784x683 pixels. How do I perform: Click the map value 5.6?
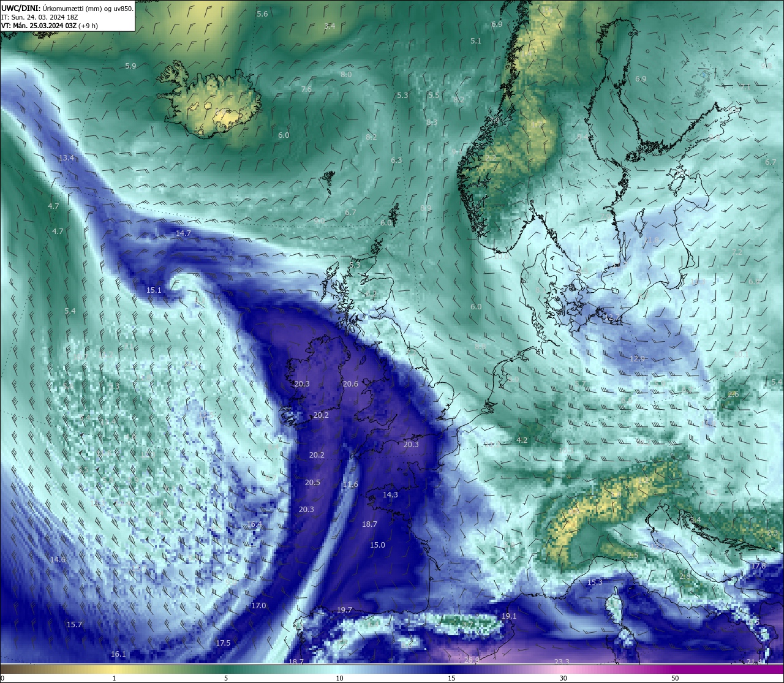(x=262, y=13)
